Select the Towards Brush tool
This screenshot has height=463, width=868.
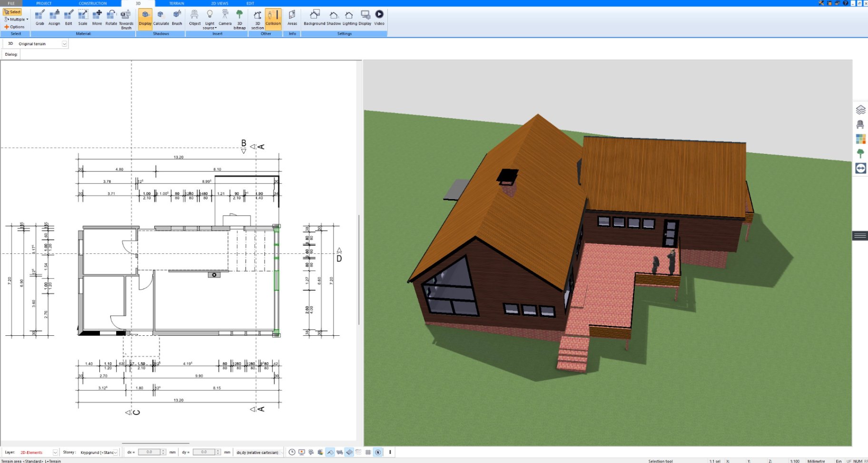coord(126,19)
